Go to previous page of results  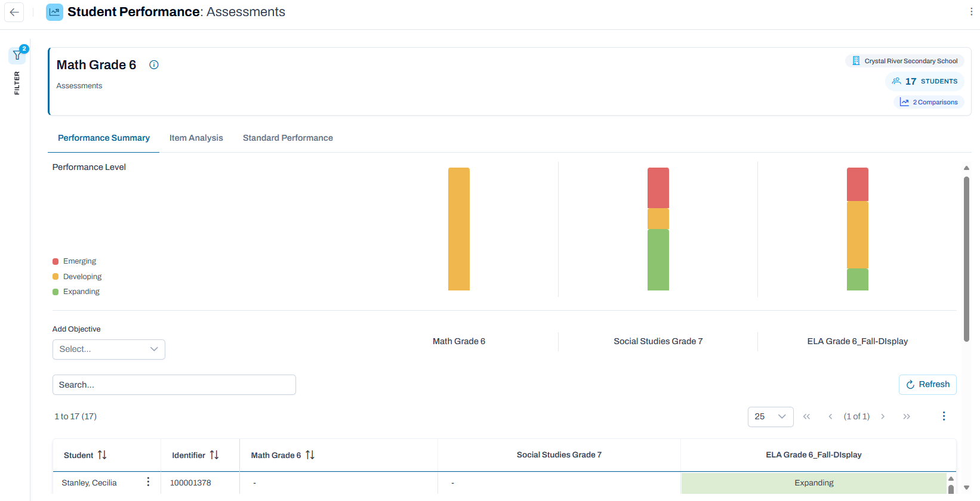click(830, 416)
